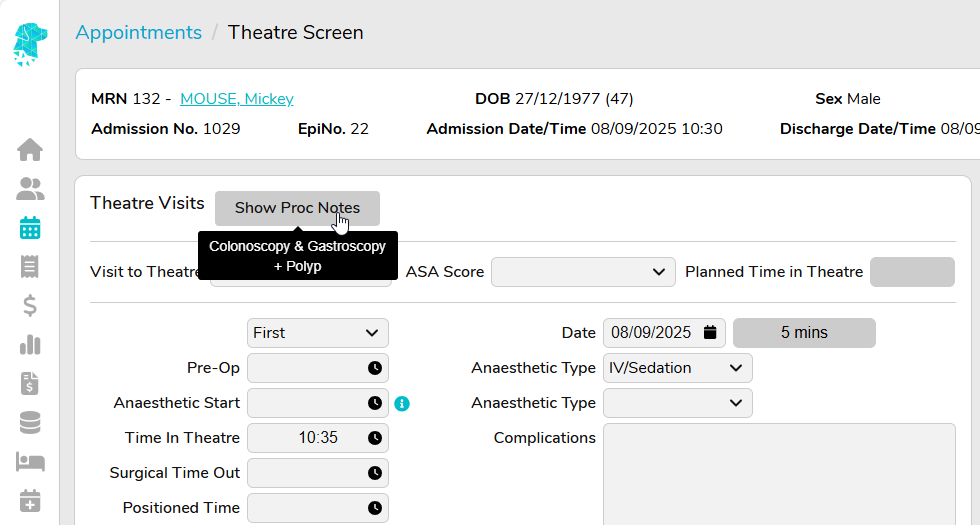Viewport: 980px width, 525px height.
Task: Click the clock icon in Time In Theatre field
Action: point(374,438)
